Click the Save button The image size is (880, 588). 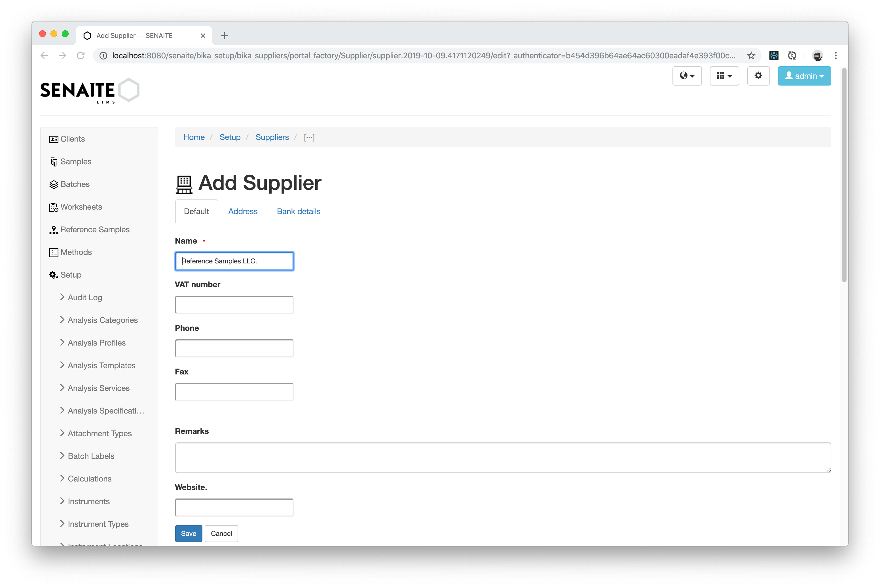pos(189,533)
